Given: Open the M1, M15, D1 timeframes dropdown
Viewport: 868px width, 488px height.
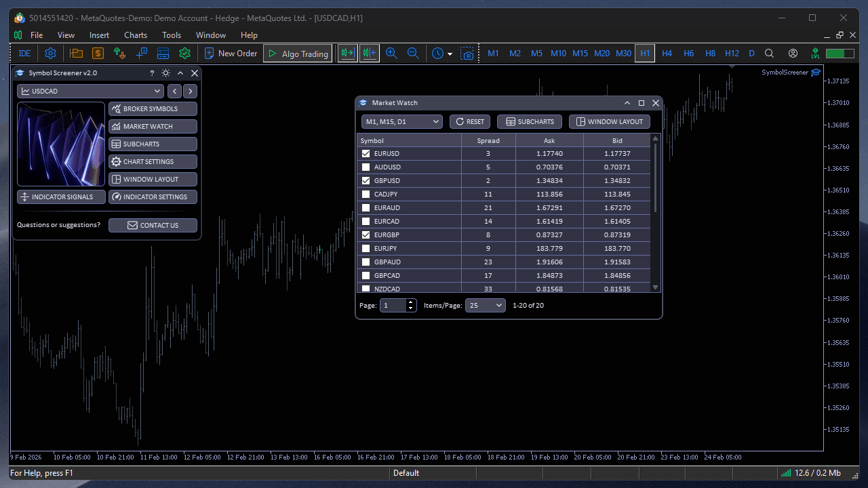Looking at the screenshot, I should [401, 121].
